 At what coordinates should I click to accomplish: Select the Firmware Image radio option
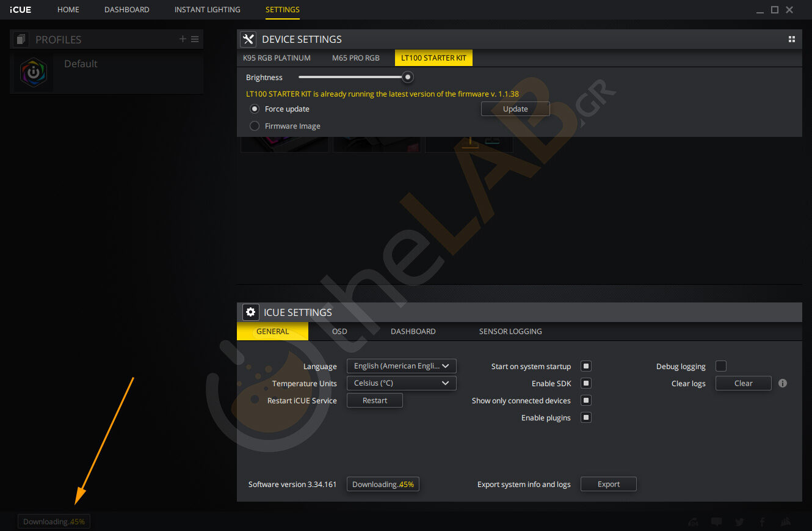pos(255,126)
